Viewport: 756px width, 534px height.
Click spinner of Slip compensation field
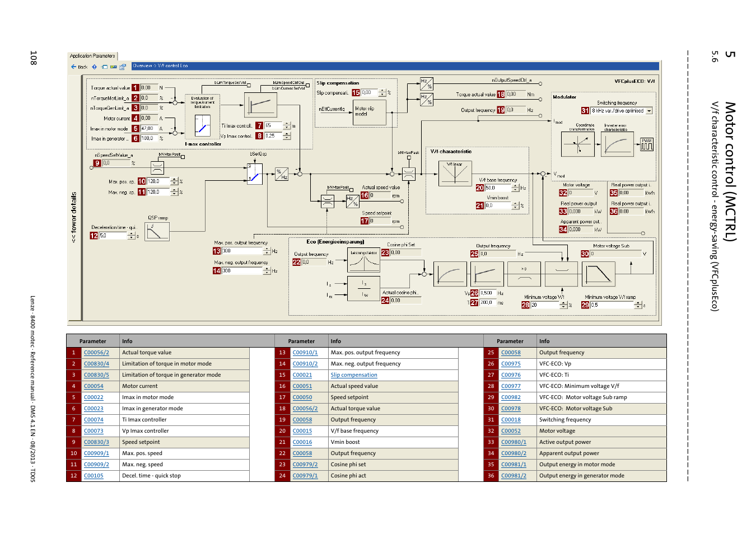coord(382,93)
